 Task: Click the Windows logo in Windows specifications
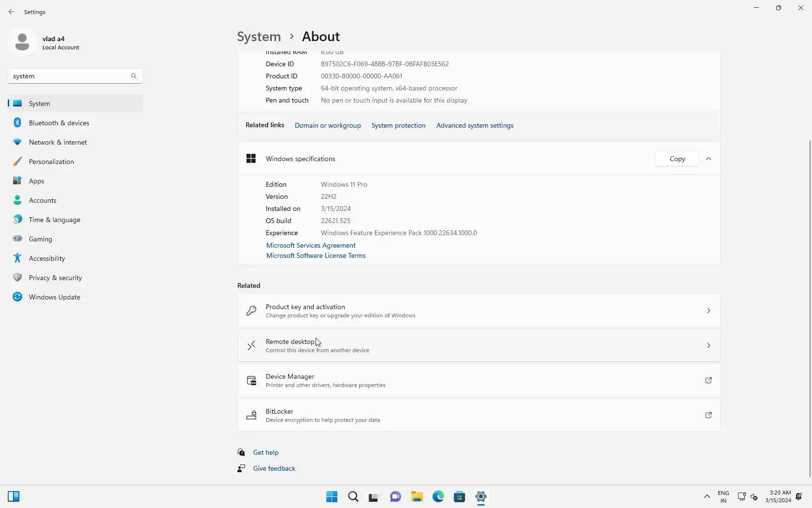[x=251, y=159]
